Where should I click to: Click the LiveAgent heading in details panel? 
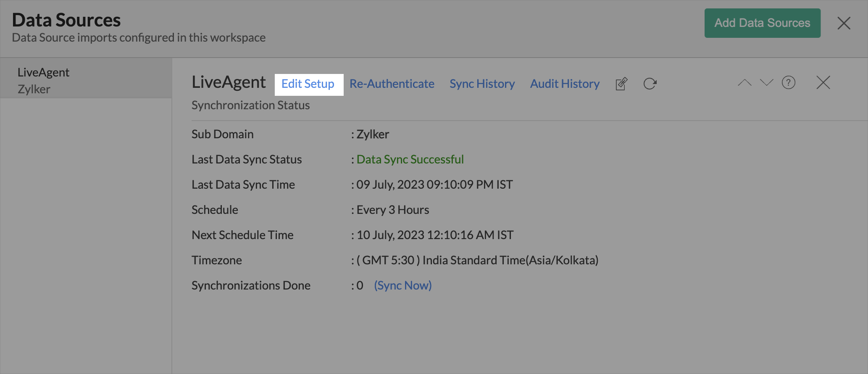tap(229, 82)
